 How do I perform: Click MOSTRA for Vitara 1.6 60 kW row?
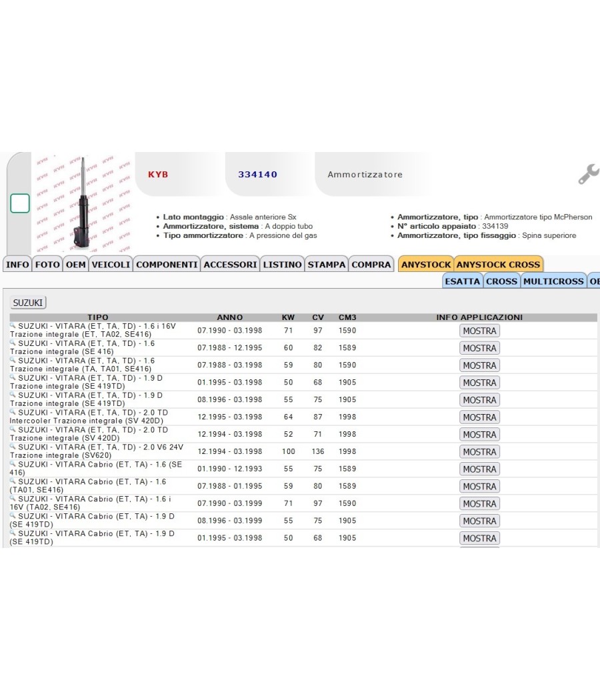[x=479, y=348]
